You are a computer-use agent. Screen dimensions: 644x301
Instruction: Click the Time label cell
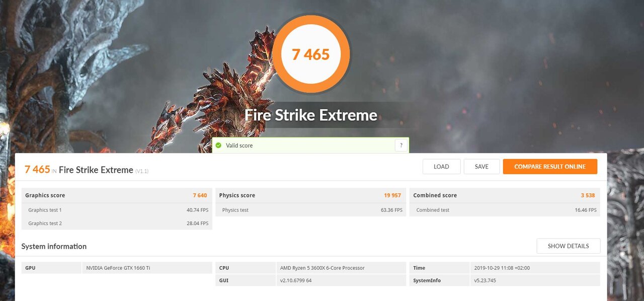[x=439, y=268]
